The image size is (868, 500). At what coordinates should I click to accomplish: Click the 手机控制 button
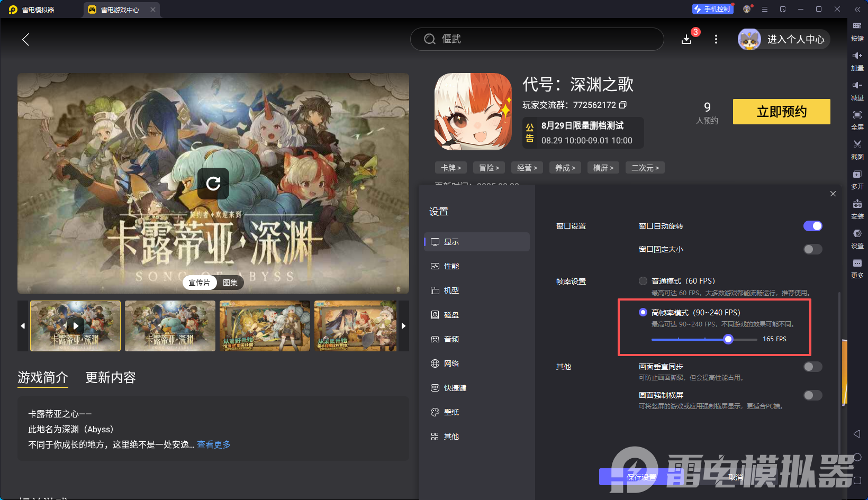pos(712,9)
